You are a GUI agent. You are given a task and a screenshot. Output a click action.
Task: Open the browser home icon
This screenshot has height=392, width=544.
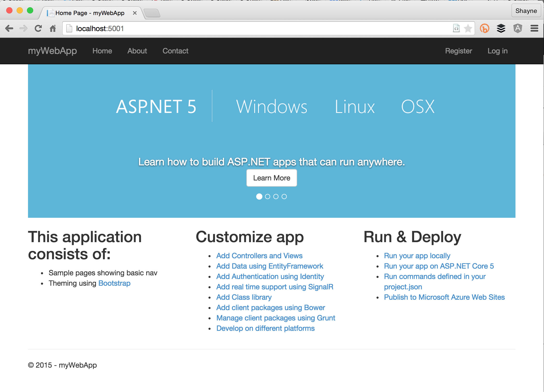tap(53, 28)
